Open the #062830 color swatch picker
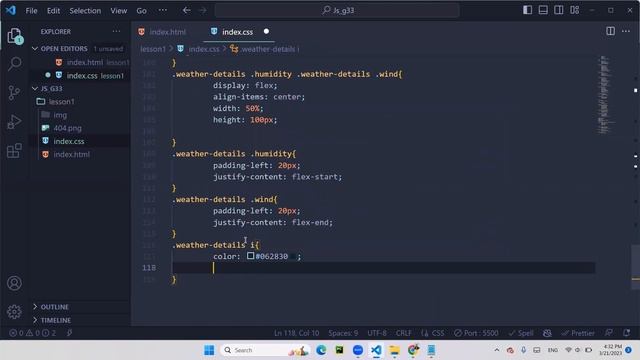This screenshot has height=360, width=640. tap(251, 256)
